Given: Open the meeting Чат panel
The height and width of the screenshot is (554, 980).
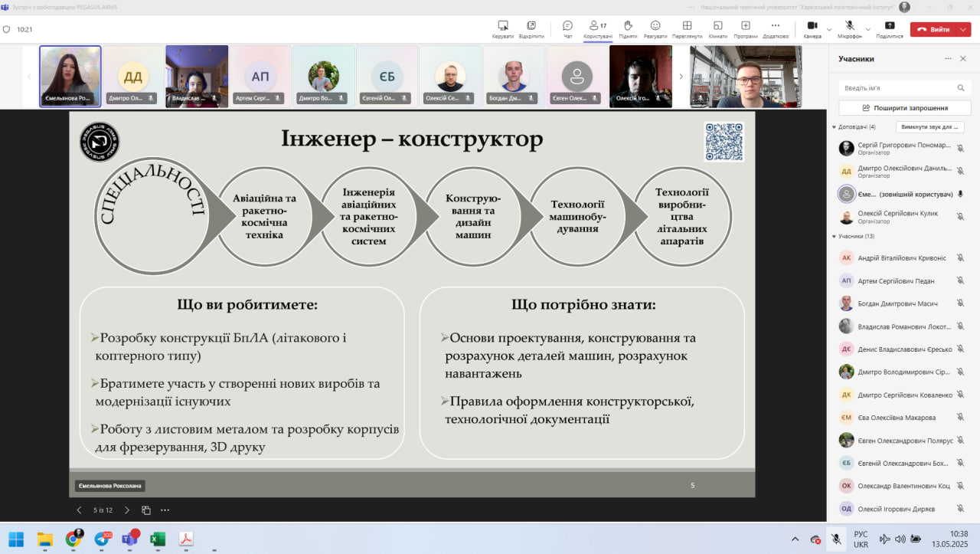Looking at the screenshot, I should pyautogui.click(x=567, y=29).
